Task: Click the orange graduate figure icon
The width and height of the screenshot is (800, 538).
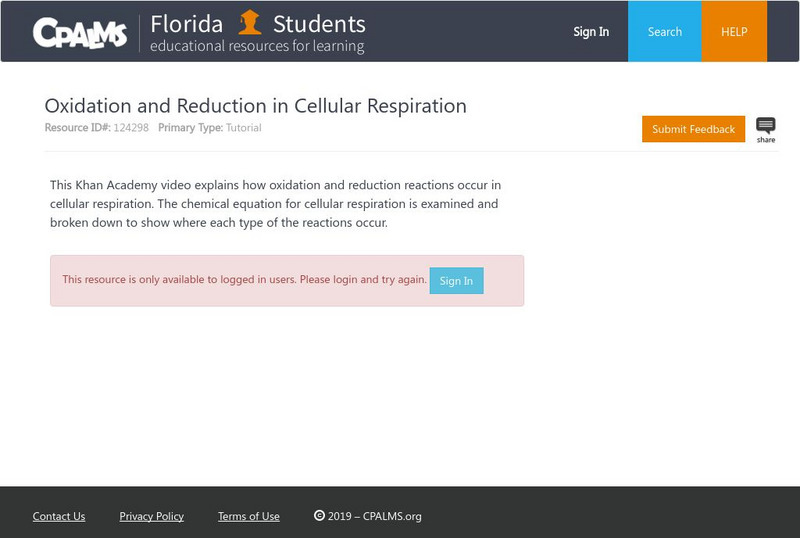Action: pos(250,22)
